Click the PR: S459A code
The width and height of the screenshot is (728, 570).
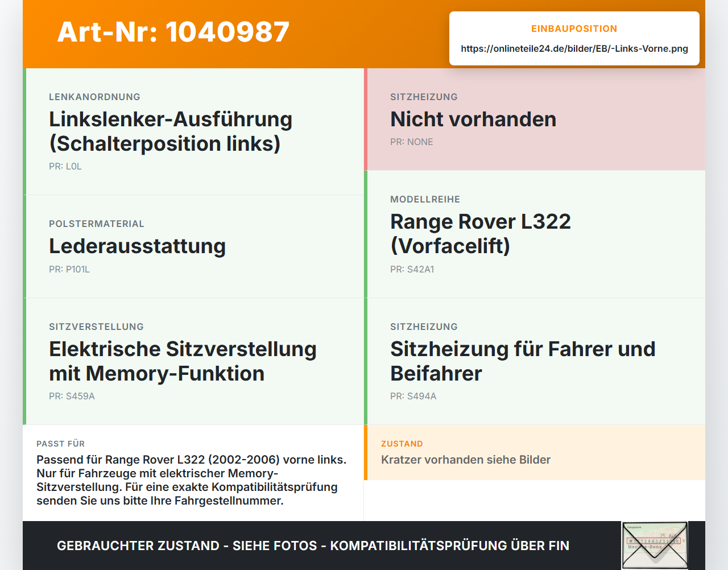(72, 396)
